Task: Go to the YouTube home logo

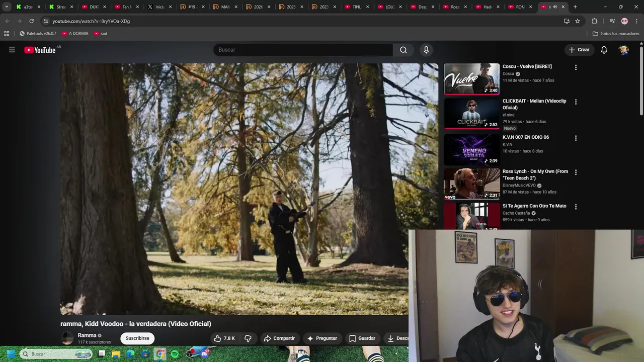Action: pos(40,50)
